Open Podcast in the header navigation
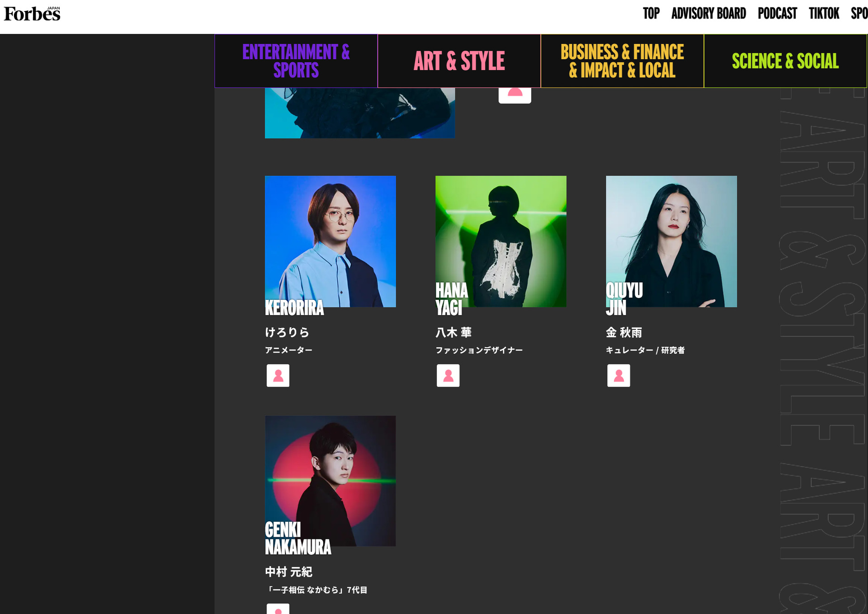Viewport: 868px width, 614px height. [777, 14]
